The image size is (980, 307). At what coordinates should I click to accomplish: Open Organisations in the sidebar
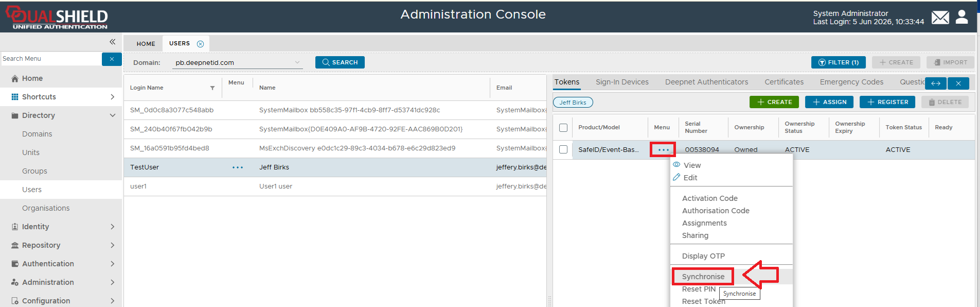coord(46,208)
